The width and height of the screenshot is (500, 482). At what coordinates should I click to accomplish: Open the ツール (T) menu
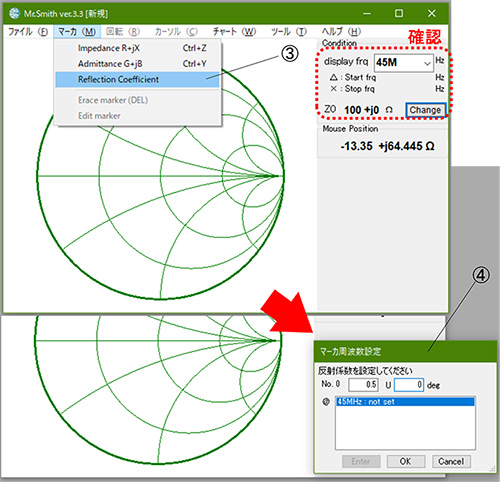289,32
